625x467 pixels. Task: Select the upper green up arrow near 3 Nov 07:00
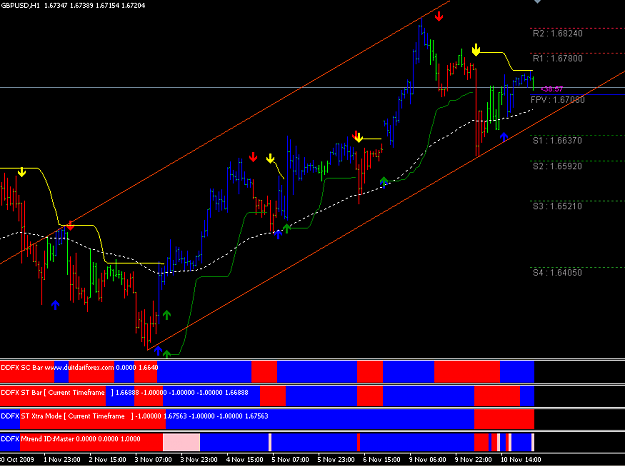167,315
